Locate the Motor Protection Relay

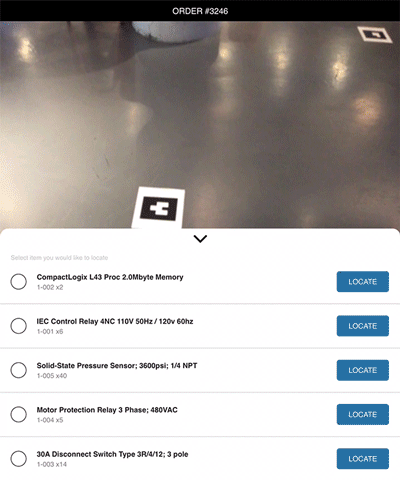tap(363, 414)
